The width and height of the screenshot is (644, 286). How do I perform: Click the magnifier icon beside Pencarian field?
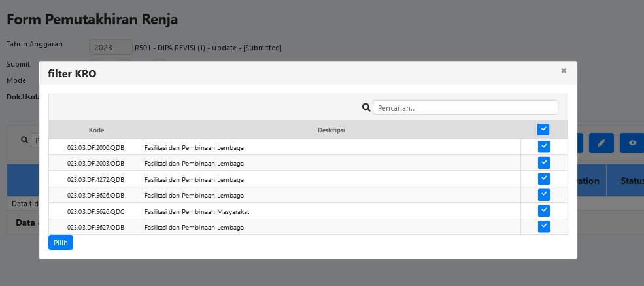pyautogui.click(x=366, y=107)
